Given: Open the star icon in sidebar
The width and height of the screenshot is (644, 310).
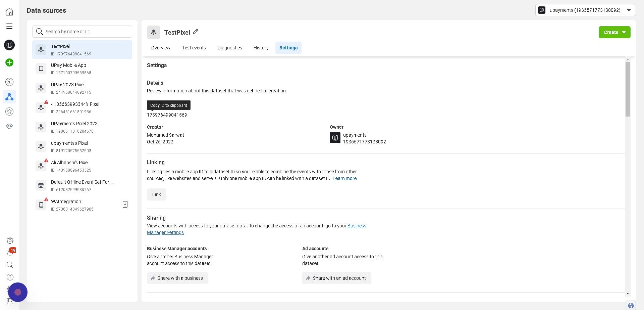Looking at the screenshot, I should tap(9, 112).
